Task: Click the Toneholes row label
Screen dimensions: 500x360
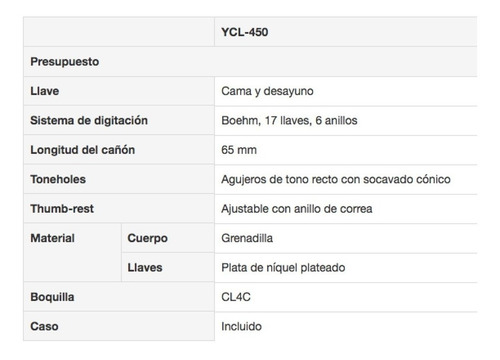Action: tap(58, 179)
